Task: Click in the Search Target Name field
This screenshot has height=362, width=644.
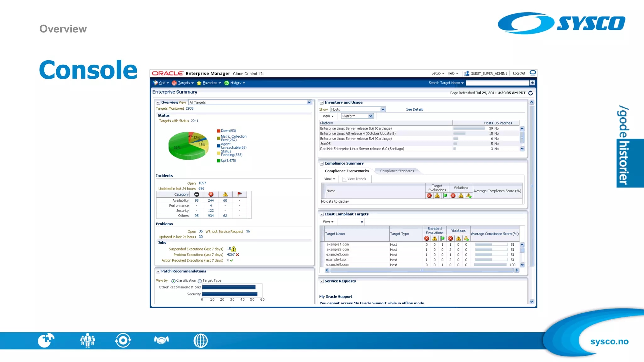Action: pos(497,83)
